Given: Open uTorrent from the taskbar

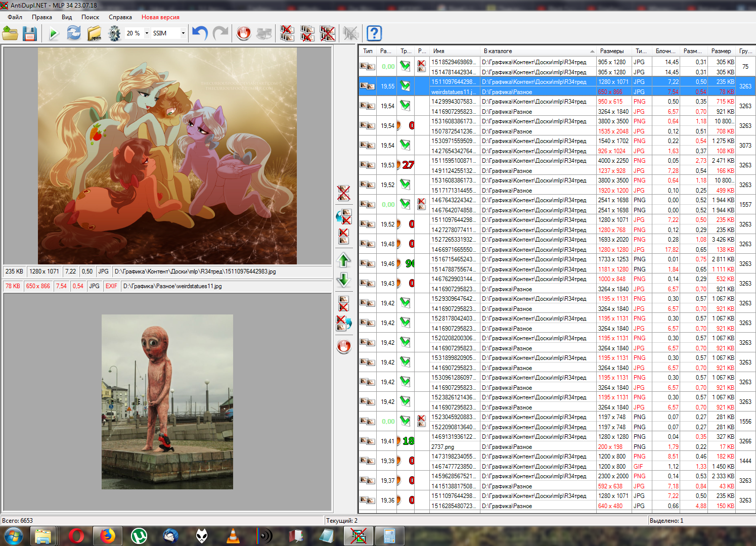Looking at the screenshot, I should (x=139, y=536).
